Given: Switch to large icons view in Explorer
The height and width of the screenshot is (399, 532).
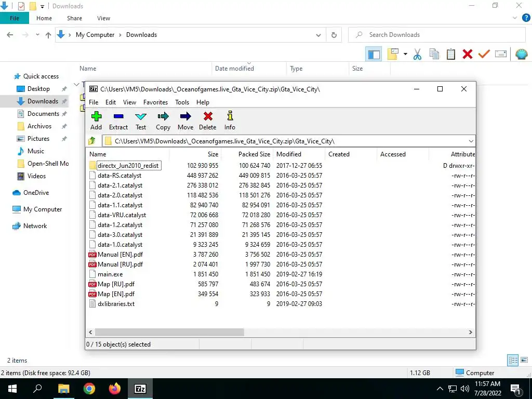Looking at the screenshot, I should click(x=524, y=360).
